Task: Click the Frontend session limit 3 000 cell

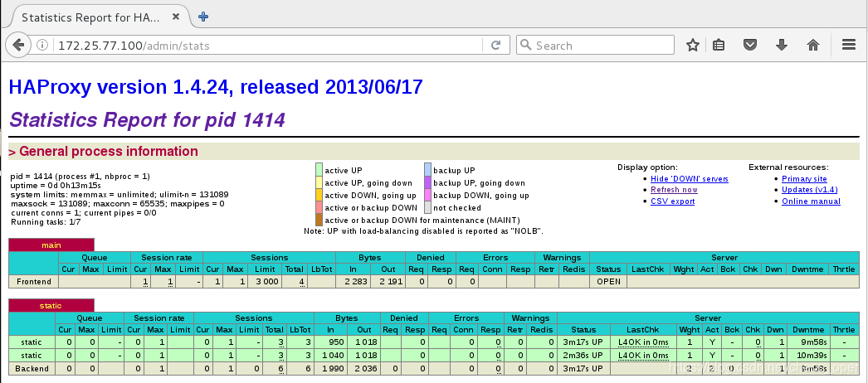Action: [265, 281]
